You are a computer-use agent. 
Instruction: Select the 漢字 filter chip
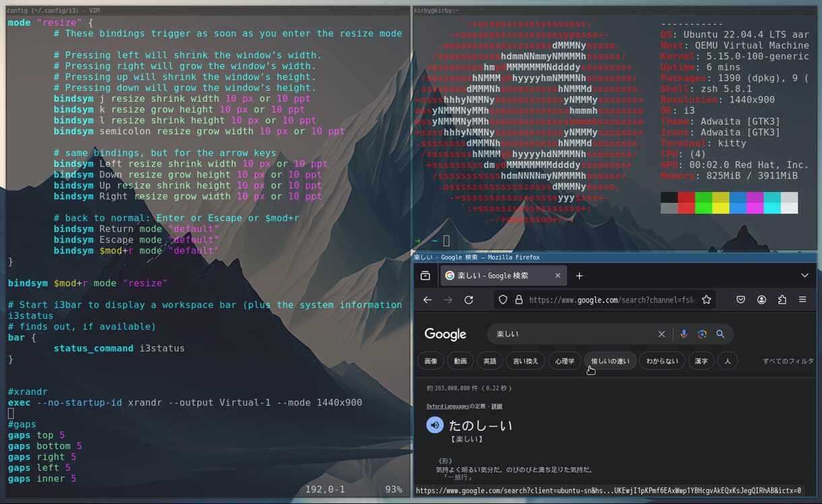[701, 361]
